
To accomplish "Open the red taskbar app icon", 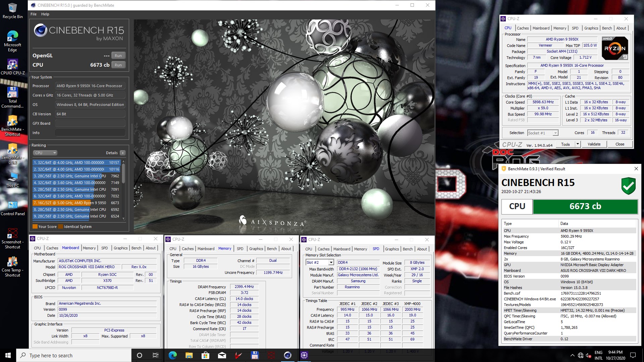I will 238,355.
